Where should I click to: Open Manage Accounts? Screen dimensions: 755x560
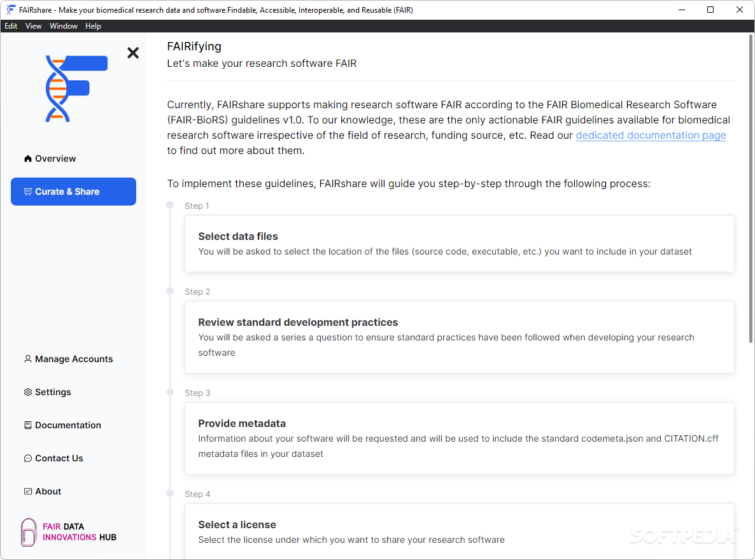(x=73, y=359)
